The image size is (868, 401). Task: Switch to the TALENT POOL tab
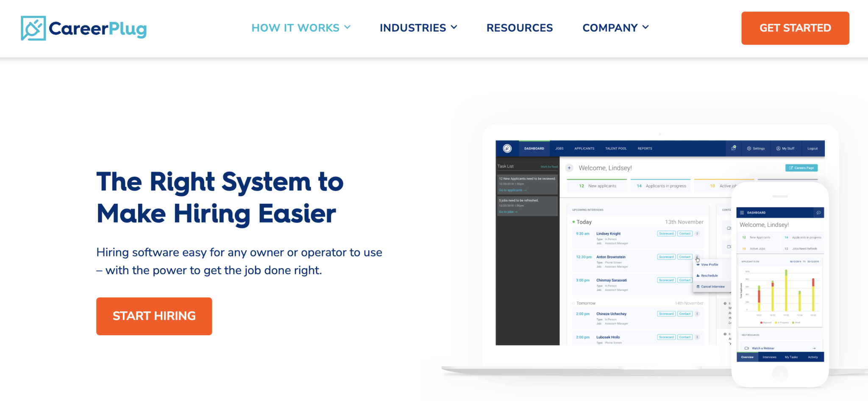[616, 148]
